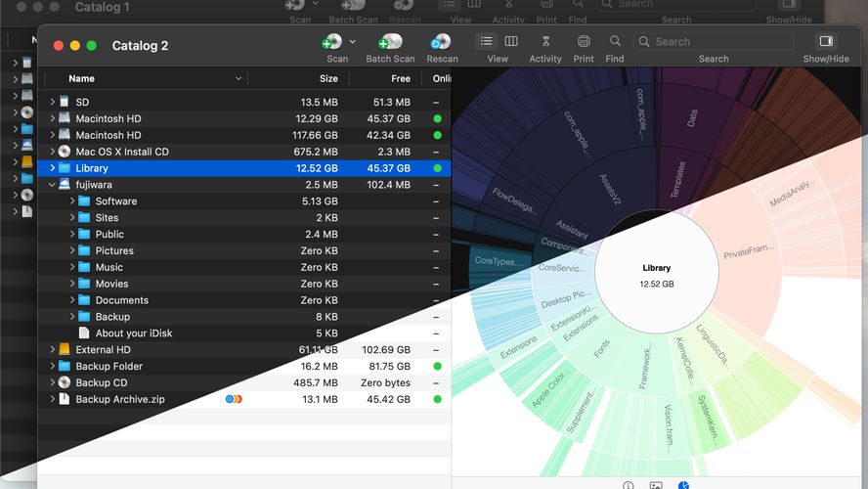This screenshot has height=489, width=868.
Task: Select the Documents folder icon
Action: [84, 300]
